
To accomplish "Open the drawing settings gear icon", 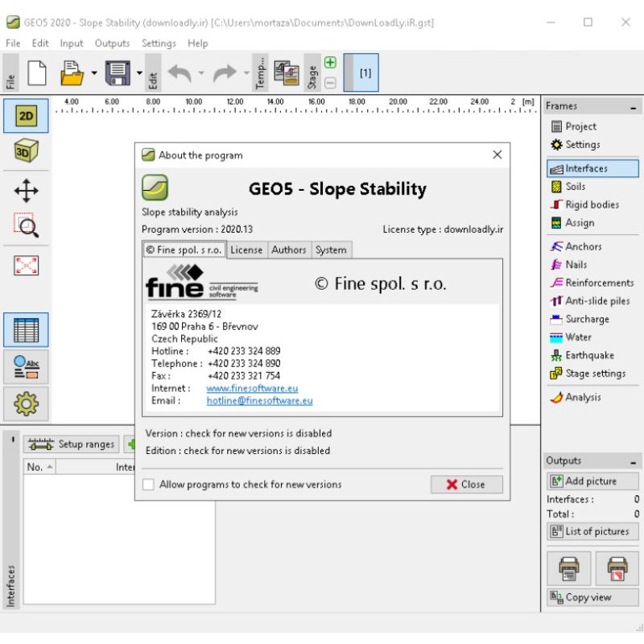I will coord(26,403).
